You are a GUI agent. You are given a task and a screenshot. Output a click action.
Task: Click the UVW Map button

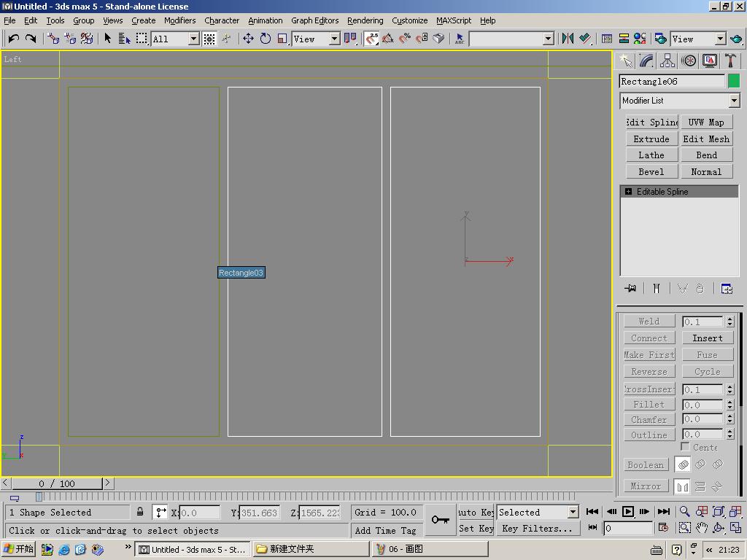click(706, 122)
